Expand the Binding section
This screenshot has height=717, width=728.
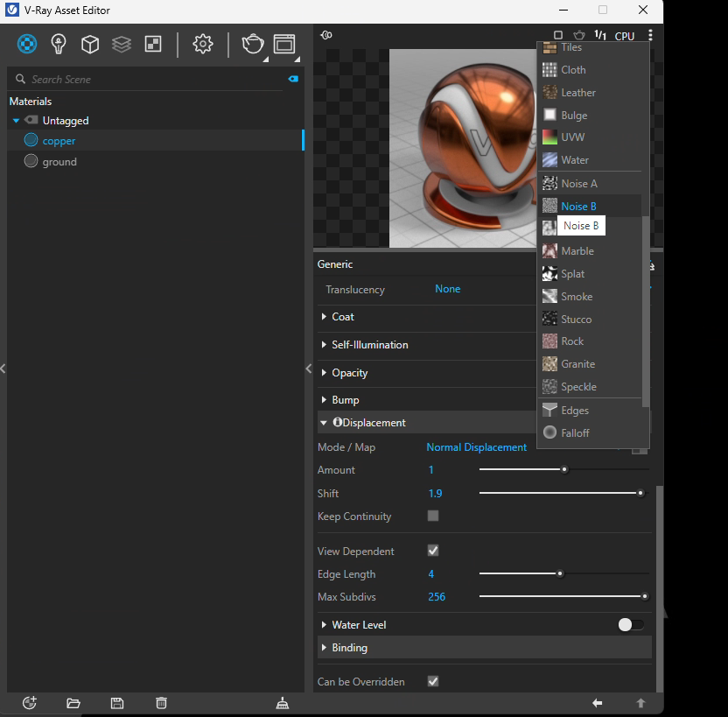(324, 647)
